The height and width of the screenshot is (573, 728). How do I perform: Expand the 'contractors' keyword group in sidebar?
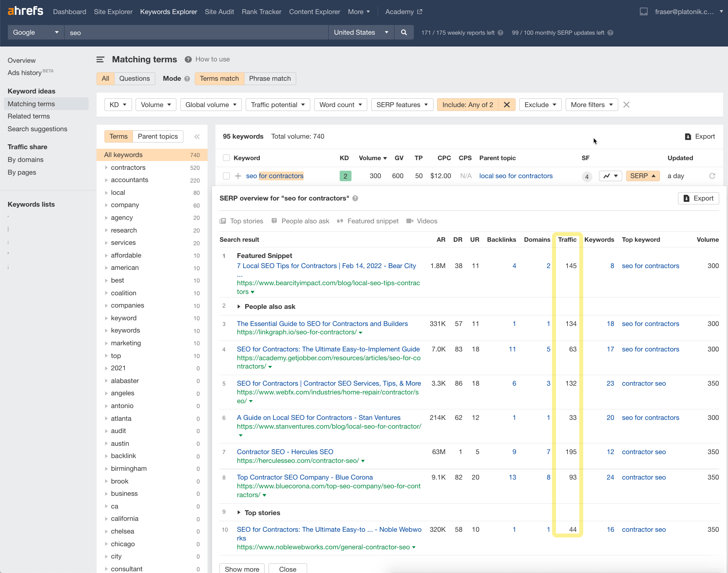click(x=106, y=168)
